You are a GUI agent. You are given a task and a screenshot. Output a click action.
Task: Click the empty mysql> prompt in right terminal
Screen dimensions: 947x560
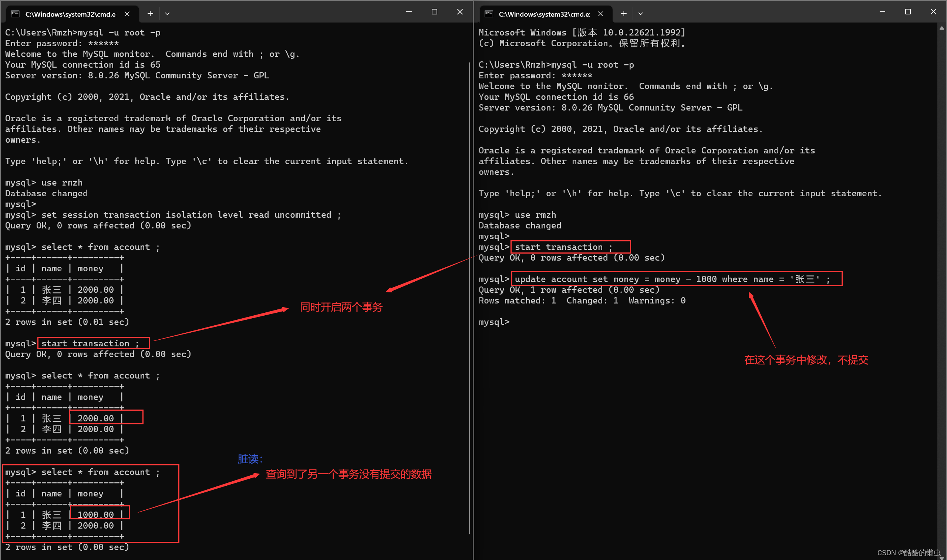tap(494, 322)
